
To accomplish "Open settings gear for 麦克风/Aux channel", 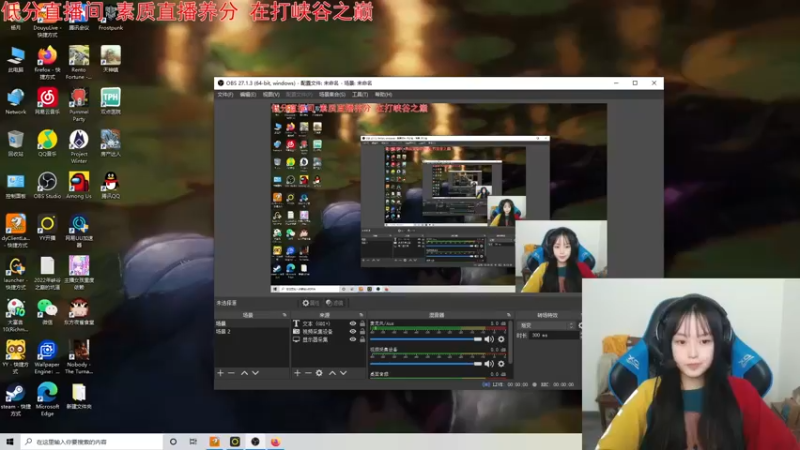I will 501,339.
